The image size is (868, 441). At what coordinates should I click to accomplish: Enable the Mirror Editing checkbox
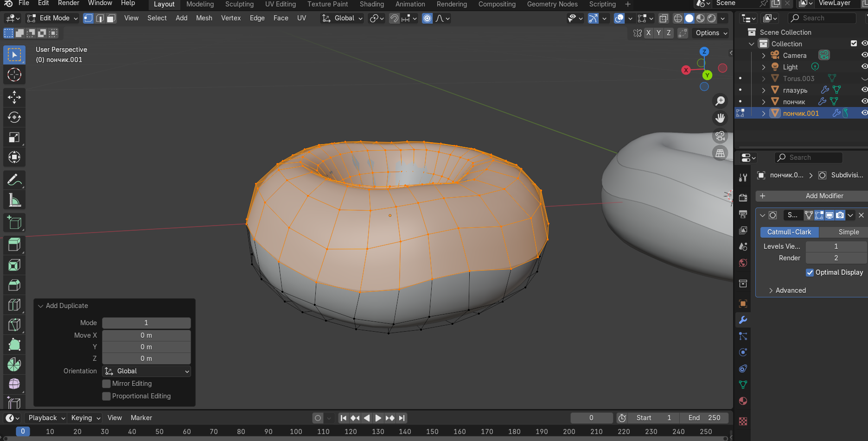(x=107, y=384)
